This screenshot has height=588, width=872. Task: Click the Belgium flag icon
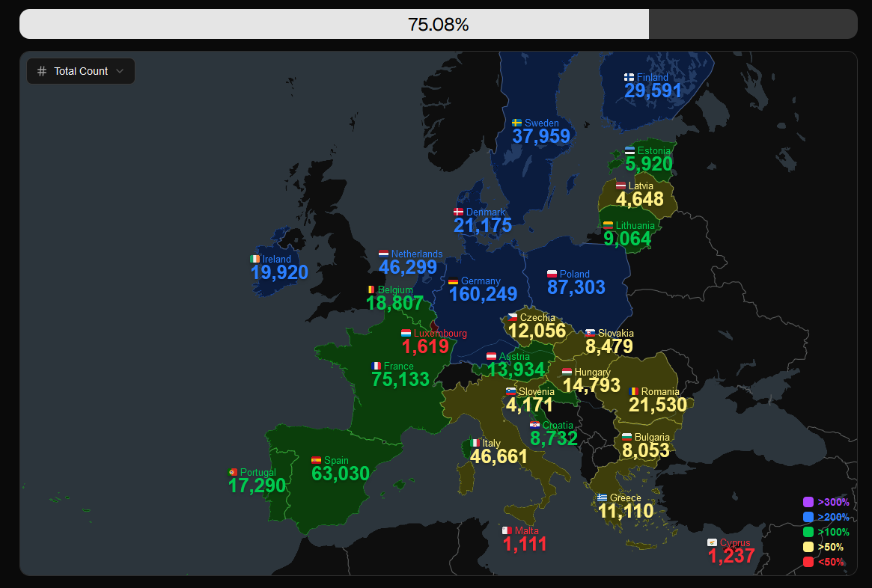pos(371,290)
